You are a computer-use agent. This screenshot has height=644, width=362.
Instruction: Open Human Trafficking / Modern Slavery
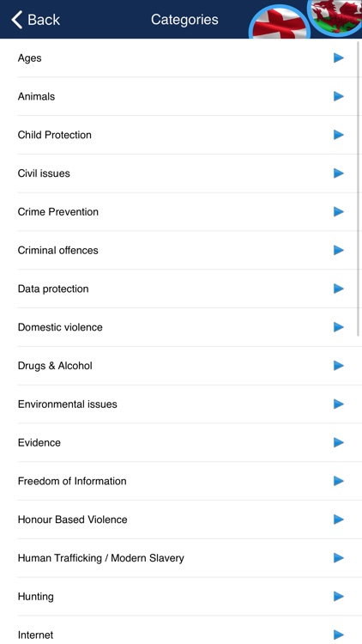pos(181,558)
